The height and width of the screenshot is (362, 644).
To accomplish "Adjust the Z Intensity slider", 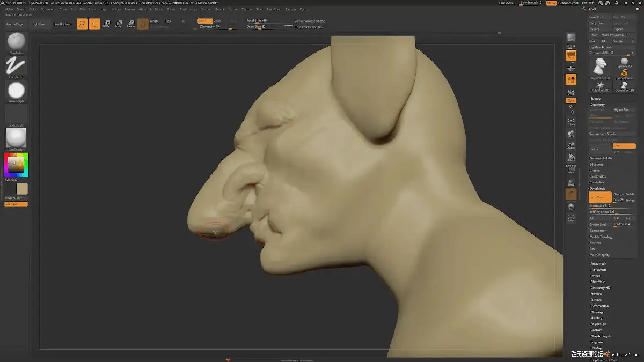I will pos(222,26).
